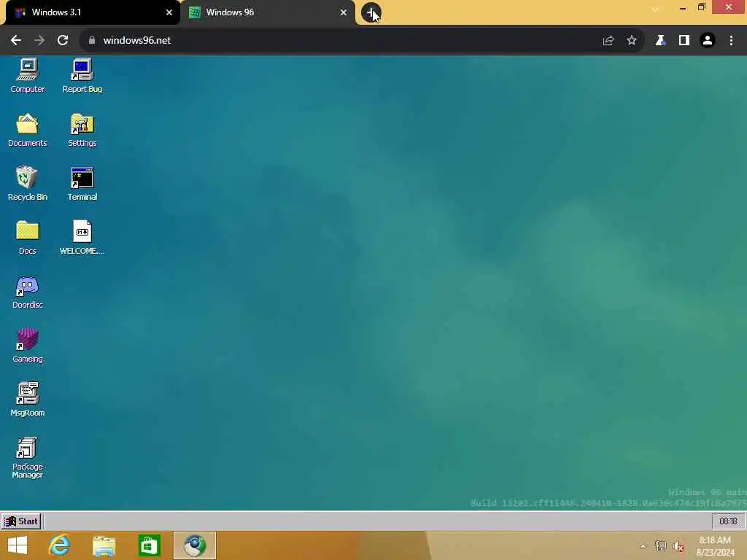Open File Explorer from taskbar
This screenshot has width=747, height=560.
[104, 545]
